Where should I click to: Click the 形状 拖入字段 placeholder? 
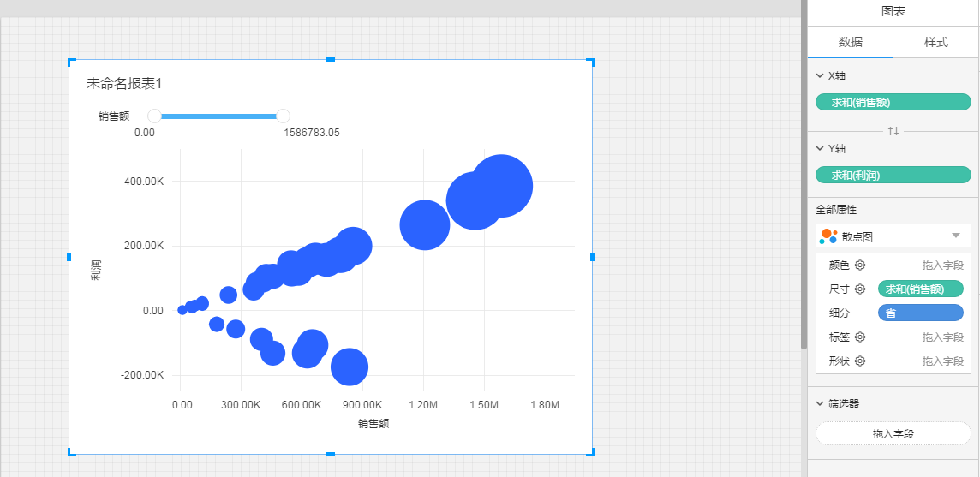(942, 361)
